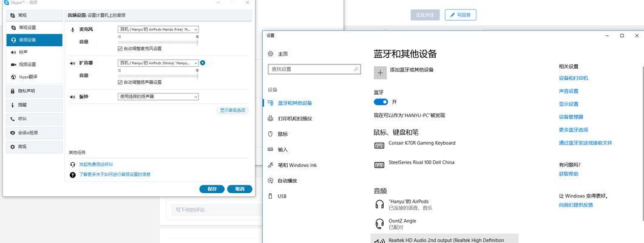Viewport: 644px width, 243px height.
Task: Click 写回答 button in background page
Action: click(x=461, y=15)
